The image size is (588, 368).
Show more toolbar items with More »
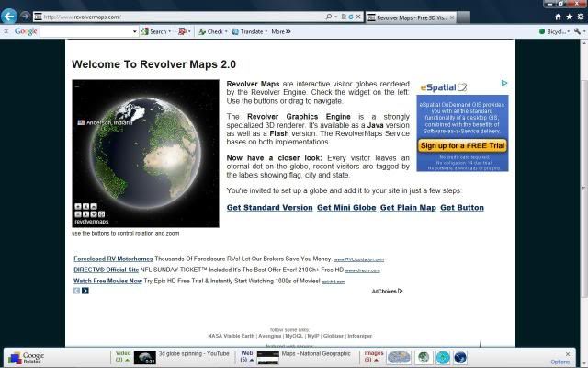(281, 32)
